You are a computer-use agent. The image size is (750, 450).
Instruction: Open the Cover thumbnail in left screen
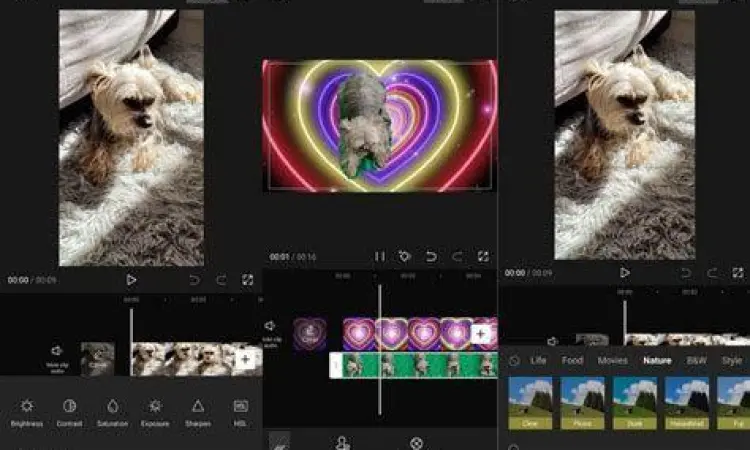(x=98, y=359)
